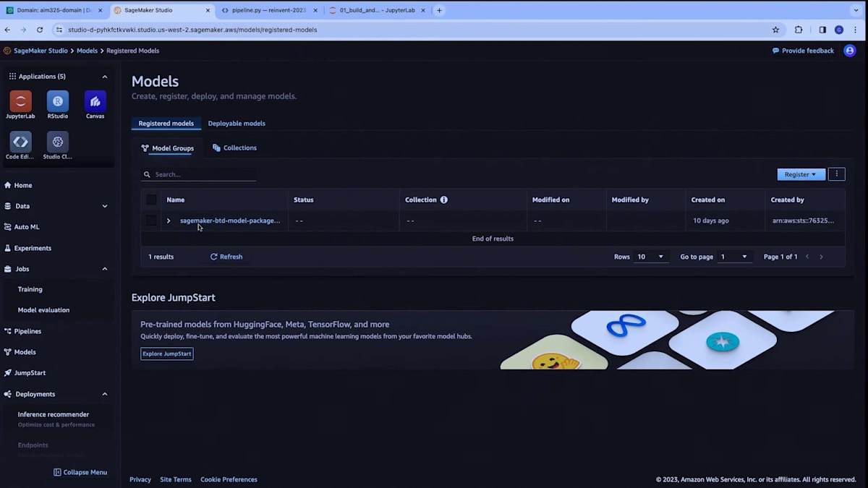Viewport: 868px width, 488px height.
Task: Switch to the Registered models tab
Action: pos(166,124)
